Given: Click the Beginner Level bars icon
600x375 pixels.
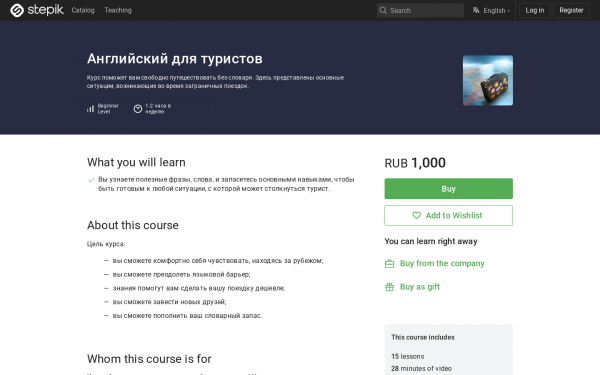Looking at the screenshot, I should pyautogui.click(x=90, y=109).
